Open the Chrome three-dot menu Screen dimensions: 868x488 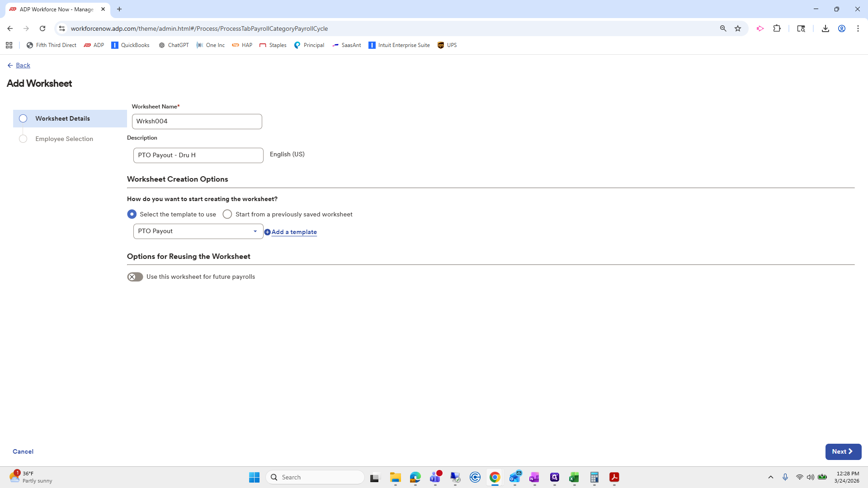click(x=858, y=28)
